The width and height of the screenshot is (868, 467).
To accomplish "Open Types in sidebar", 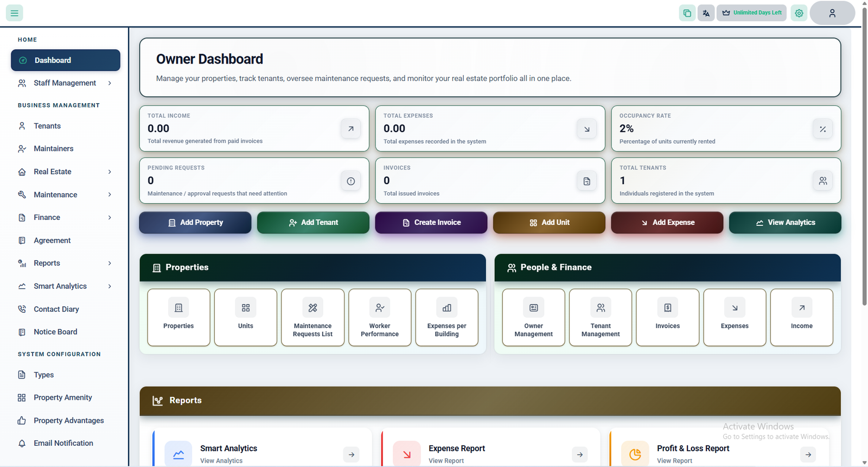I will [66, 375].
